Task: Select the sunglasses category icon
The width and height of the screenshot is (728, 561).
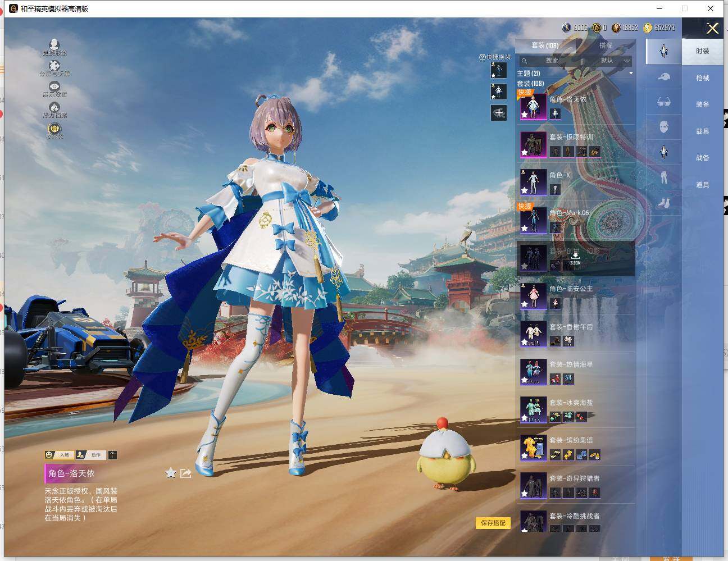Action: [663, 102]
